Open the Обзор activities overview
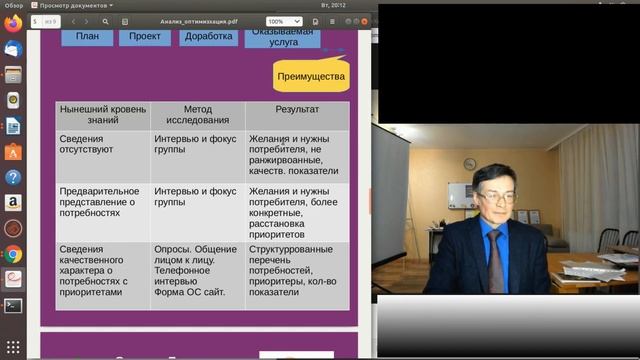 pos(13,5)
